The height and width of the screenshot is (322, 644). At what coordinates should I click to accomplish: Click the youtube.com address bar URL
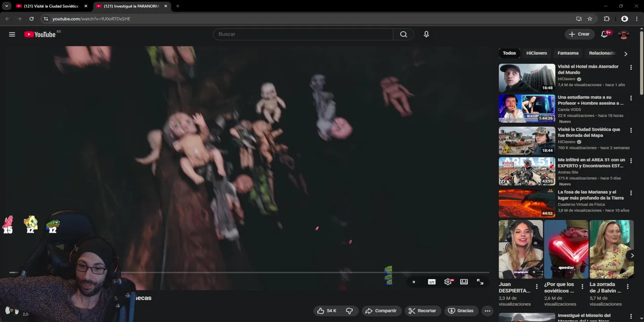(x=91, y=19)
